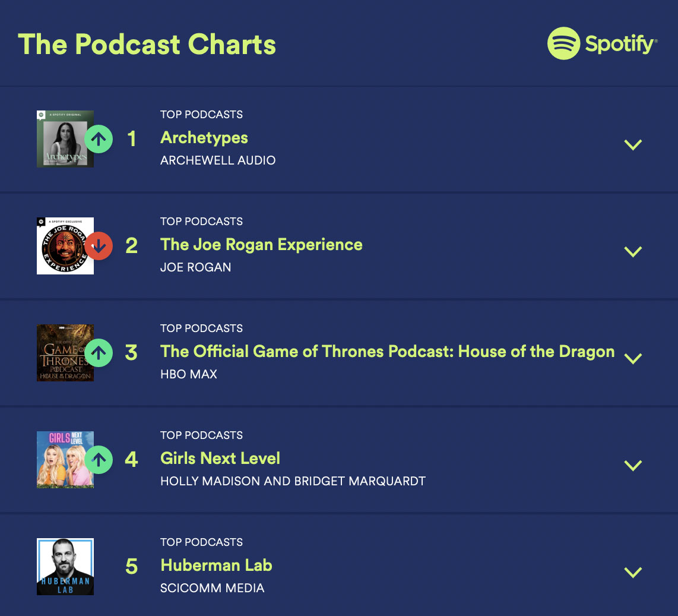Open the Official Game of Thrones Podcast title

click(387, 352)
